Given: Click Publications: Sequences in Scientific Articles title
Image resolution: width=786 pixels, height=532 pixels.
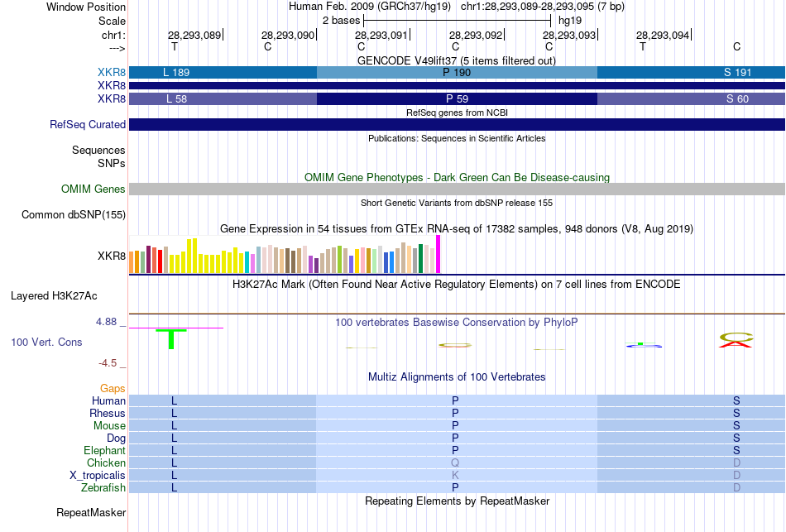Looking at the screenshot, I should point(457,138).
